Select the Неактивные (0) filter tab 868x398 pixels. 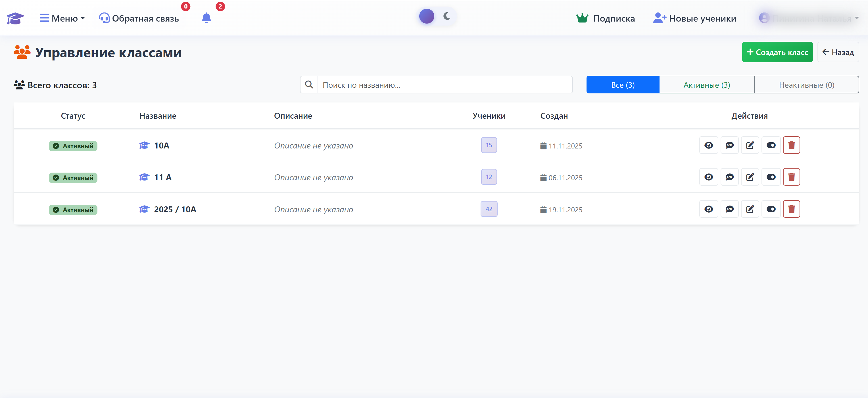click(806, 85)
